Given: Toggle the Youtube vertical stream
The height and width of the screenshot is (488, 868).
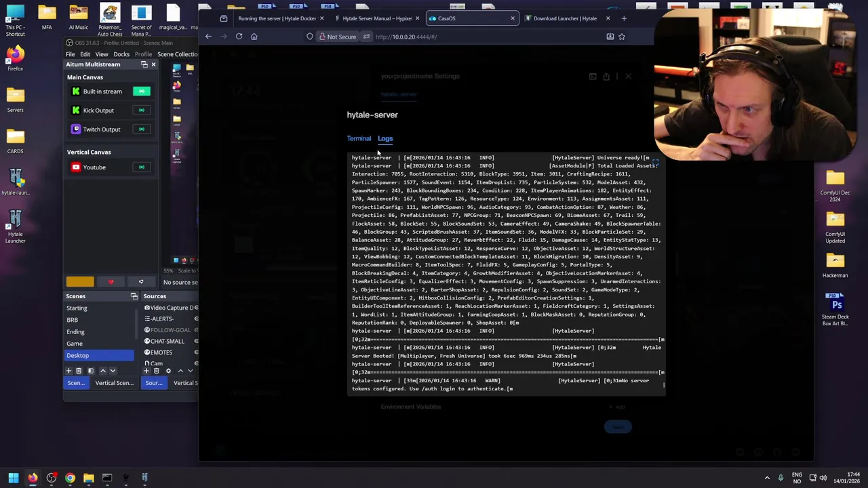Looking at the screenshot, I should tap(141, 167).
